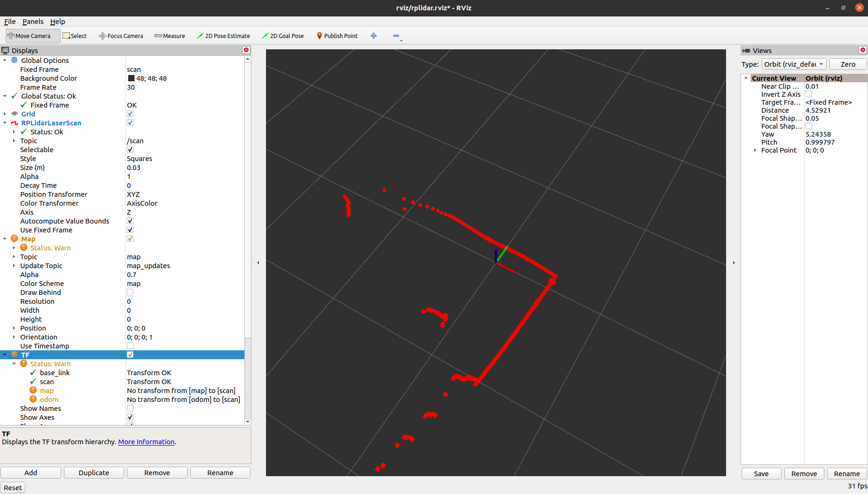The image size is (868, 494).
Task: Toggle the RPLidarLaserScan display checkbox
Action: point(130,123)
